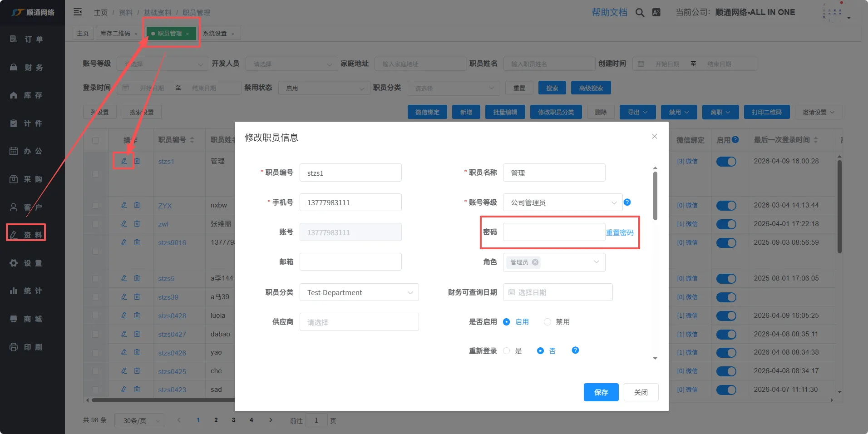Expand the 账号等级 dropdown in dialog
Image resolution: width=868 pixels, height=434 pixels.
coord(562,202)
